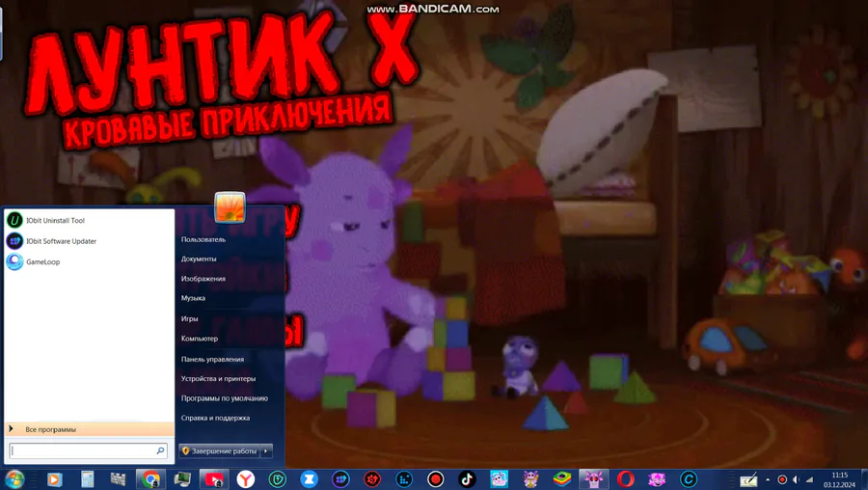Open the blue circled C icon on taskbar
Viewport: 868px width, 490px height.
coord(689,479)
